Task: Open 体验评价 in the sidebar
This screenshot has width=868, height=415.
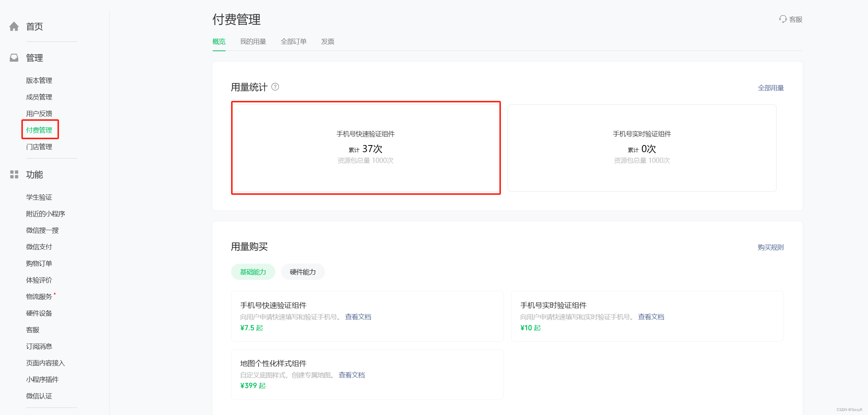Action: [x=39, y=280]
